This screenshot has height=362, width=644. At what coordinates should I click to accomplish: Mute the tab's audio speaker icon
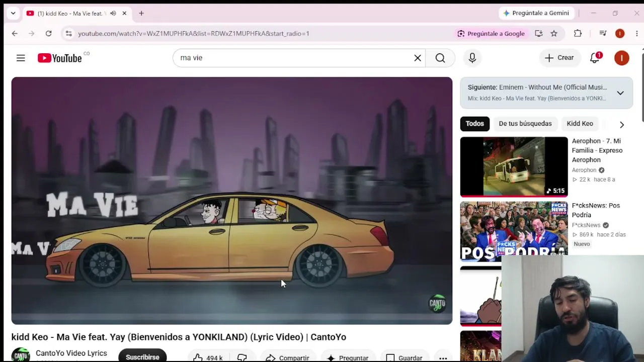coord(113,14)
